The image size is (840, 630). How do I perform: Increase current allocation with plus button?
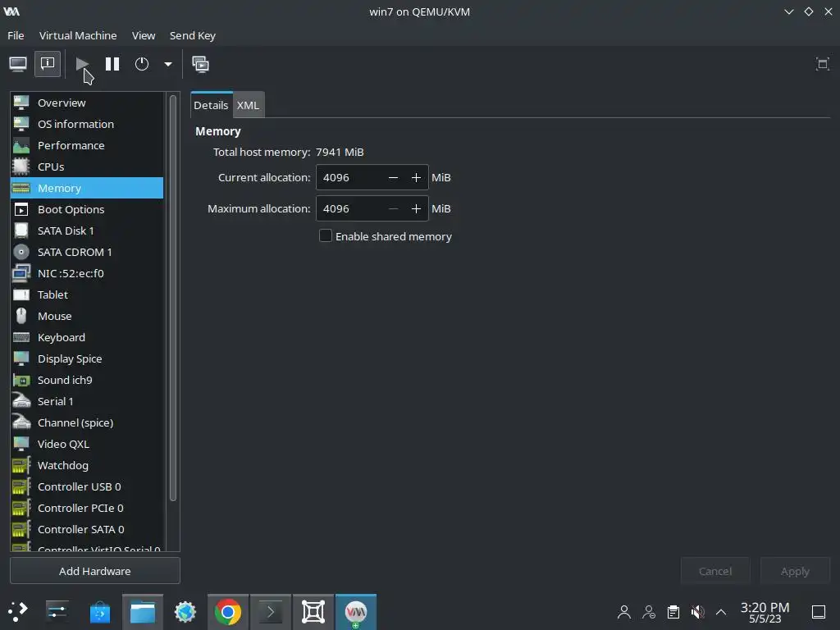[416, 177]
